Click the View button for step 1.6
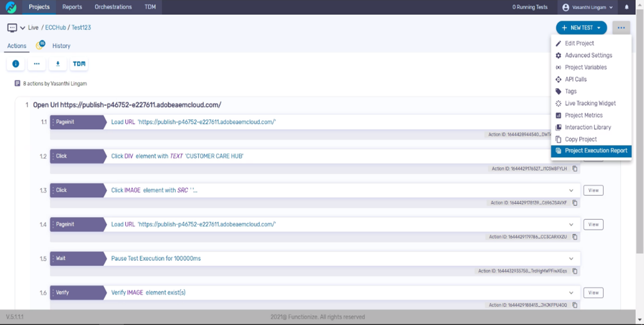The width and height of the screenshot is (644, 325). pyautogui.click(x=593, y=292)
